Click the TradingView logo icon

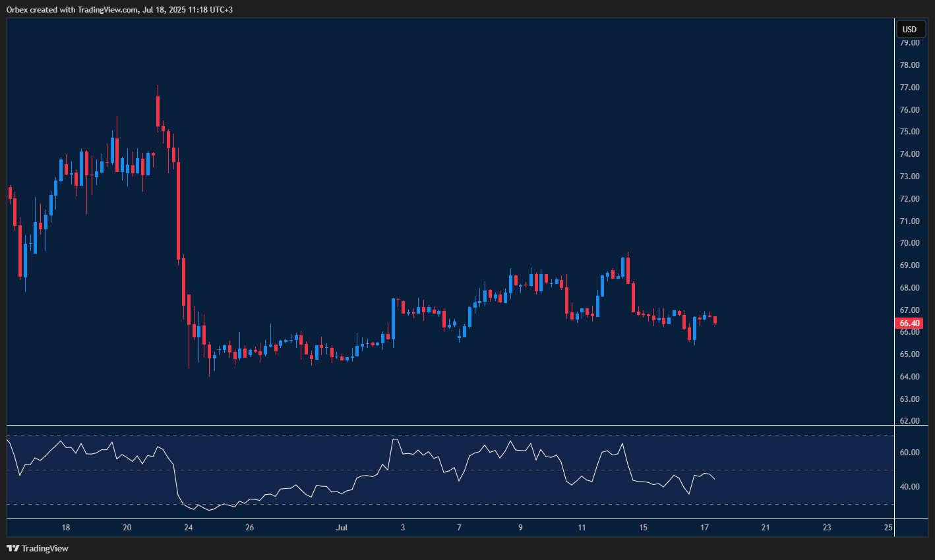pos(11,548)
